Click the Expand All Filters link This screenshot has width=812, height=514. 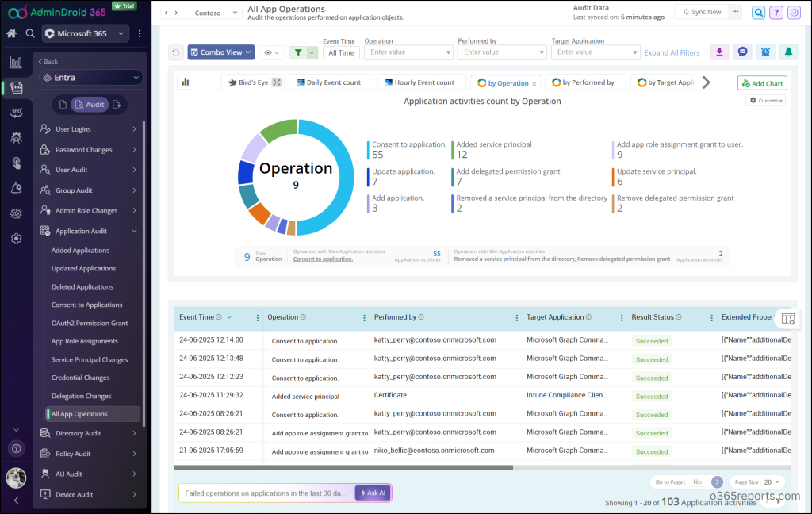pos(672,52)
